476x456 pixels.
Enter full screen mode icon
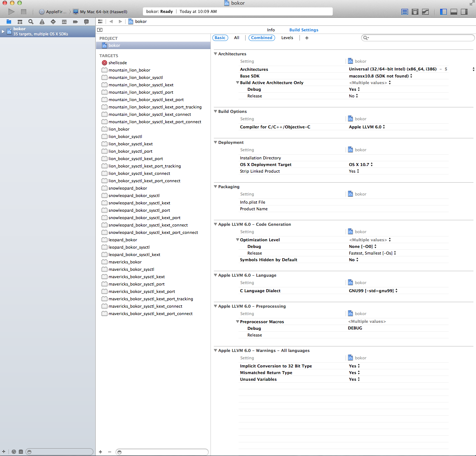(472, 3)
